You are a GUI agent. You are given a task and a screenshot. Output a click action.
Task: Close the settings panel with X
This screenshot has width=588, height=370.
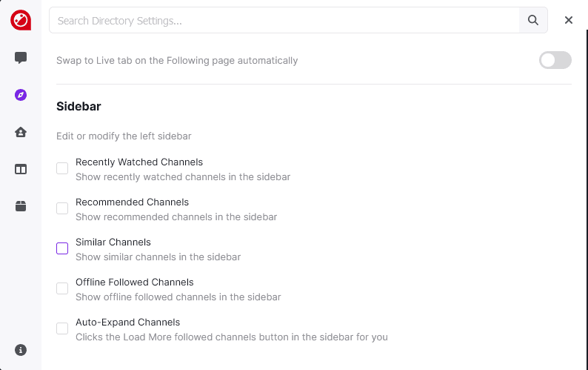569,20
